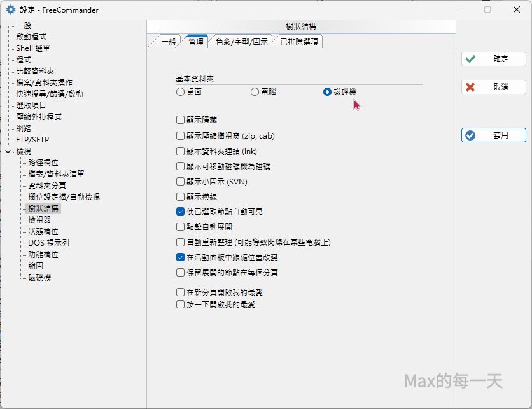This screenshot has height=409, width=532.
Task: Open 縮圖 settings
Action: point(36,265)
